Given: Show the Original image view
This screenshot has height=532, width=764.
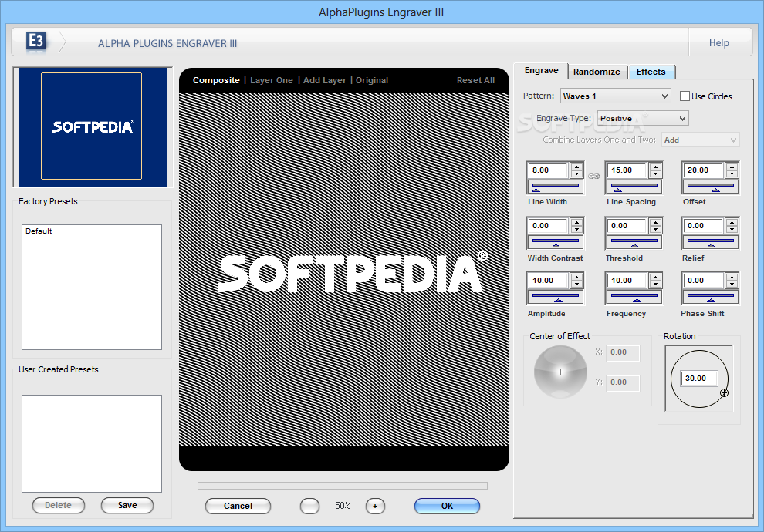Looking at the screenshot, I should [x=372, y=80].
